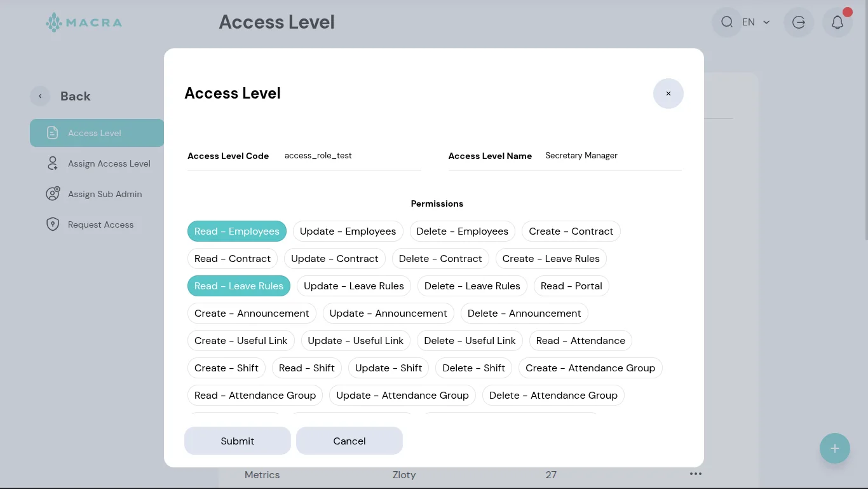This screenshot has width=868, height=489.
Task: Enable the Create - Attendance Group permission
Action: pos(590,368)
